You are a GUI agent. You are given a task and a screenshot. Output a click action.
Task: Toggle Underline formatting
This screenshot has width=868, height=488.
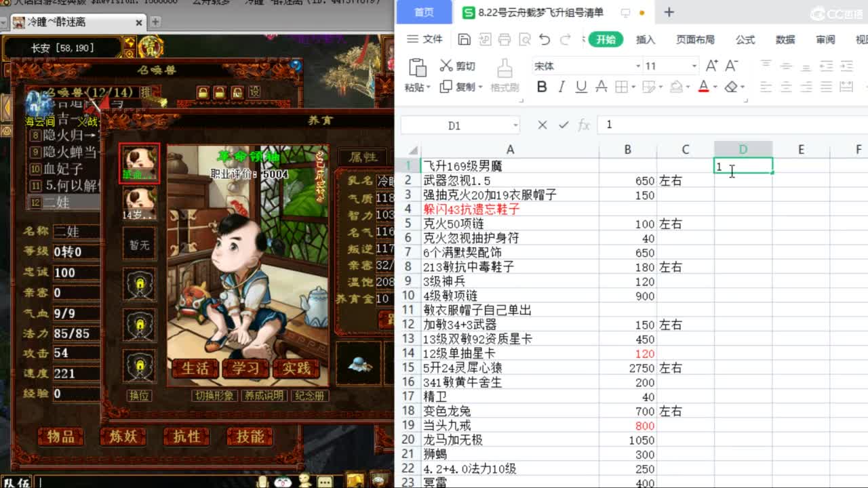[x=581, y=87]
